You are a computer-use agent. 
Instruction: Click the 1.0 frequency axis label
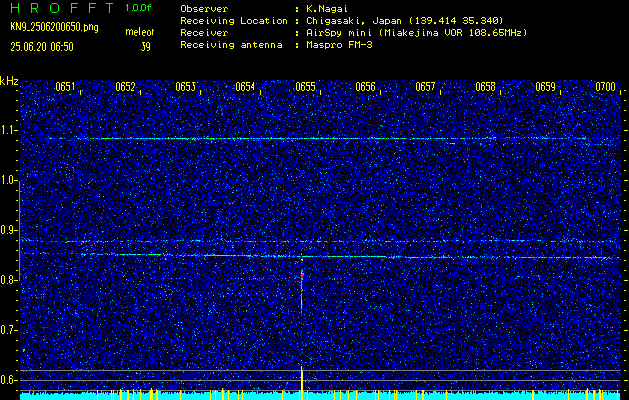[8, 180]
